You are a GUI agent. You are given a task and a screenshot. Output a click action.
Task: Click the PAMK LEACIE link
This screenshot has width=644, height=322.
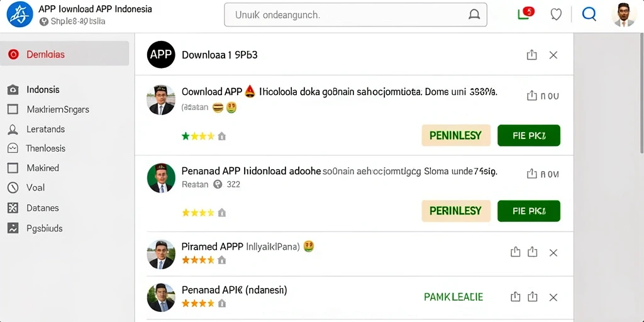[x=453, y=297]
